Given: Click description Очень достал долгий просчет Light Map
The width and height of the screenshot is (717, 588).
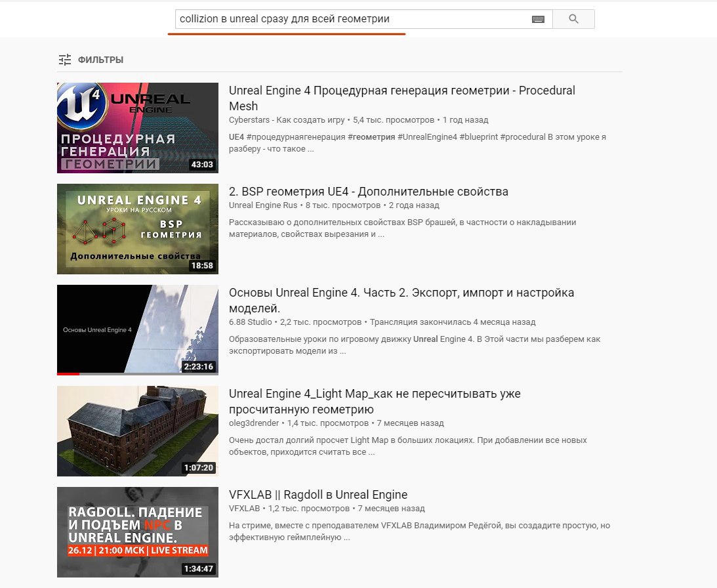Looking at the screenshot, I should coord(408,446).
